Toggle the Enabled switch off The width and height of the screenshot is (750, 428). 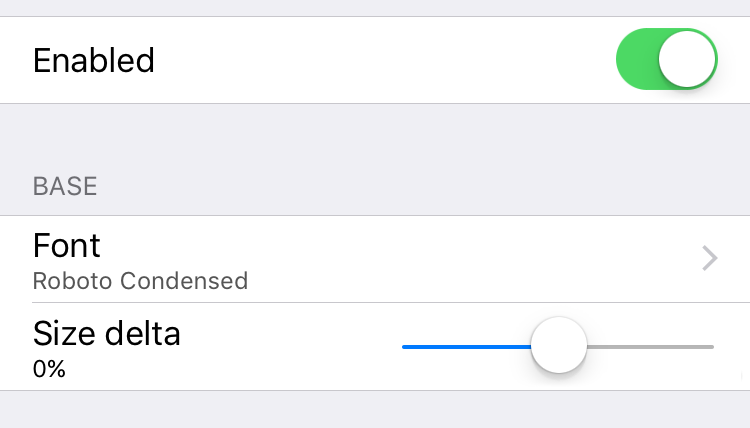coord(666,60)
